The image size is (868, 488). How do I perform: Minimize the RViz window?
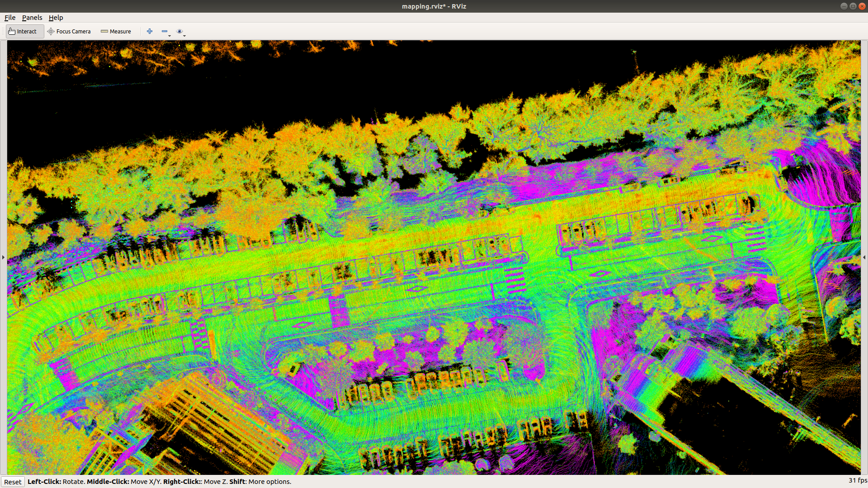coord(844,6)
